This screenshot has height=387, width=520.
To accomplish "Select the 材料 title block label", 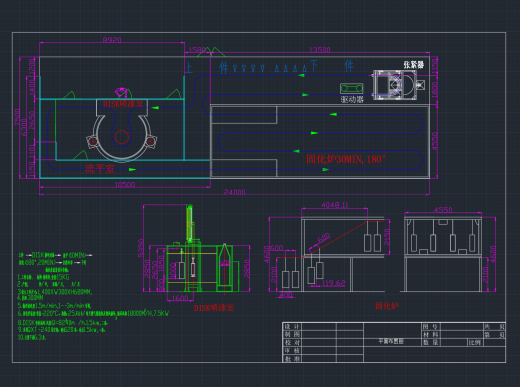I will (431, 334).
